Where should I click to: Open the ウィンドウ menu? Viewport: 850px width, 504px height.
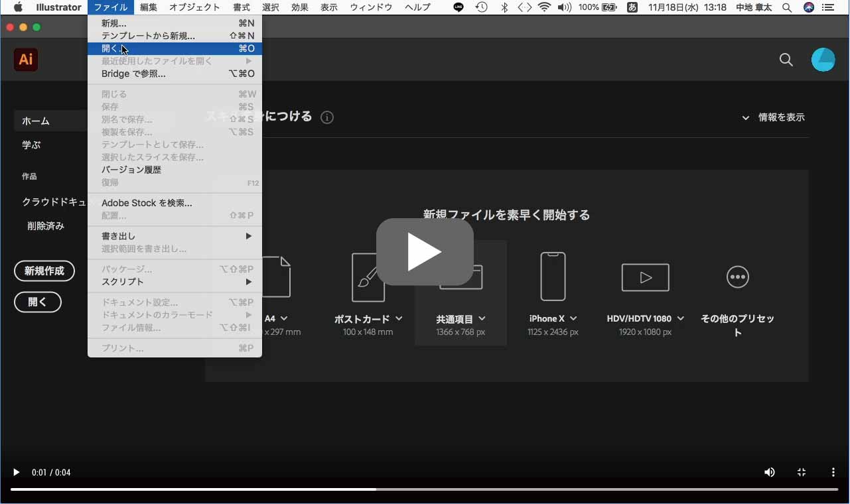pyautogui.click(x=371, y=7)
